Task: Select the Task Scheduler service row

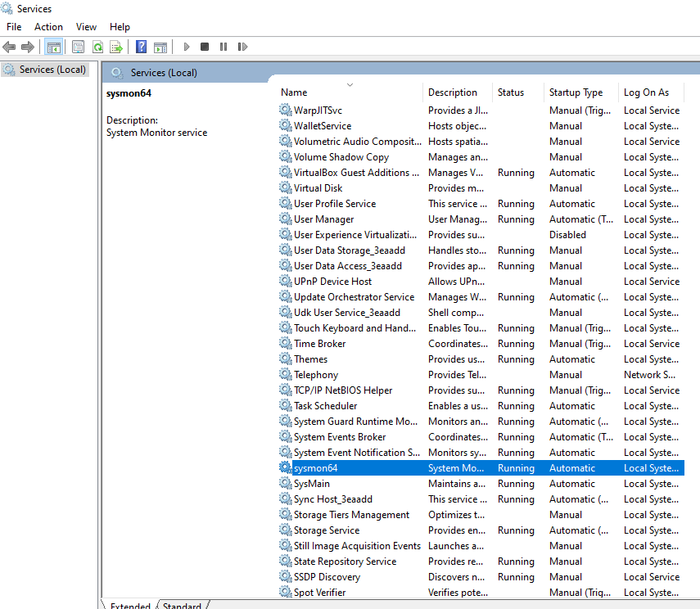Action: (325, 406)
